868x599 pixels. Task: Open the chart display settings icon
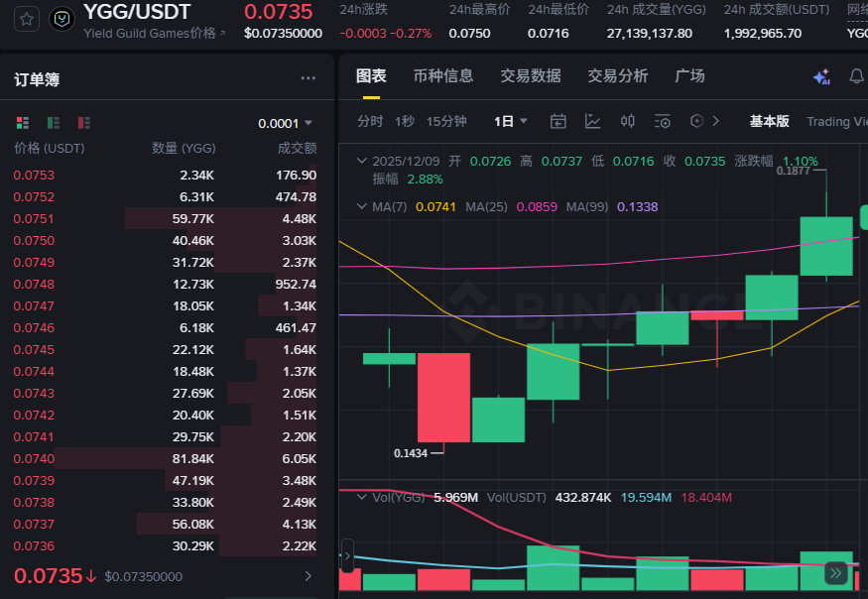pyautogui.click(x=662, y=121)
